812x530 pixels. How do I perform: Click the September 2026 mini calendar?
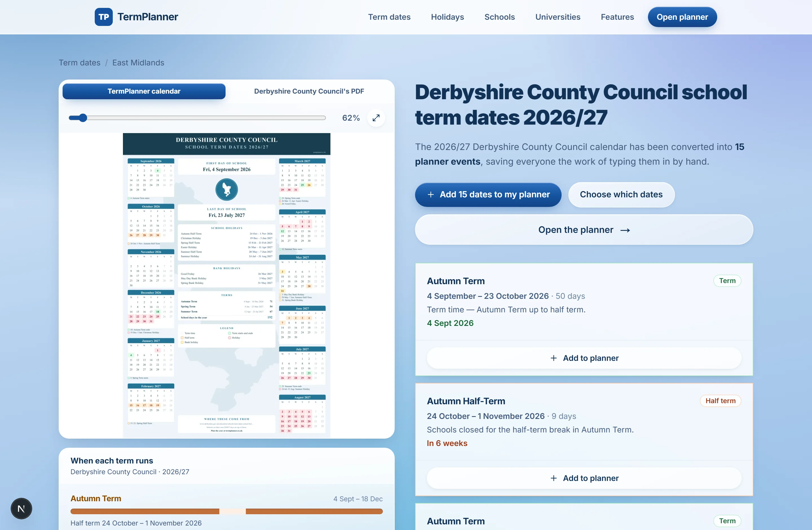[x=151, y=178]
